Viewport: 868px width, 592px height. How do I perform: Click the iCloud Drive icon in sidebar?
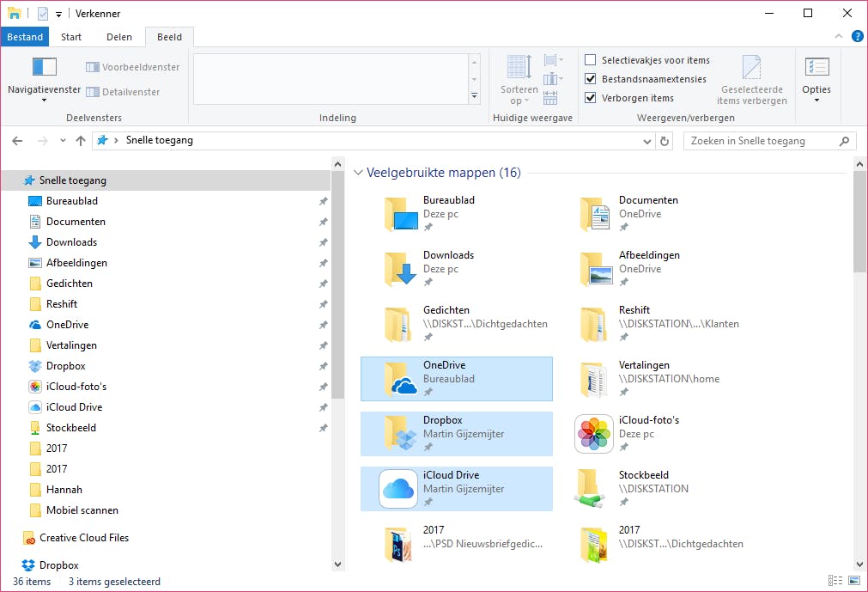[35, 407]
